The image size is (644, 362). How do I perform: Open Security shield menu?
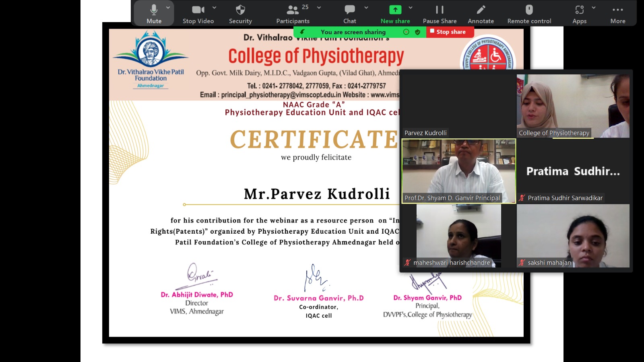point(240,14)
